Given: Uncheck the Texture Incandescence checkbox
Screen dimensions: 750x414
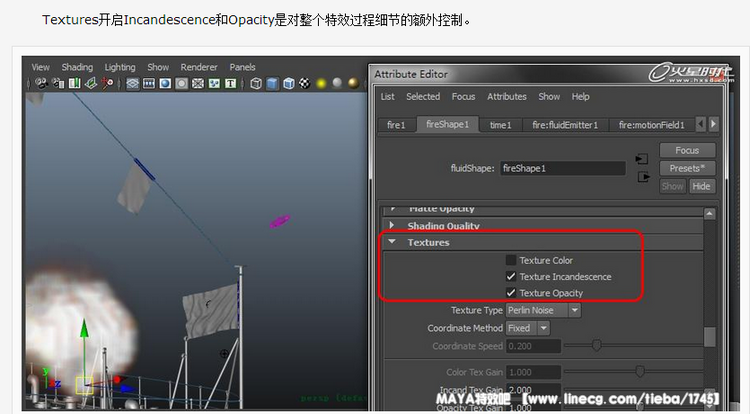Looking at the screenshot, I should pyautogui.click(x=511, y=276).
